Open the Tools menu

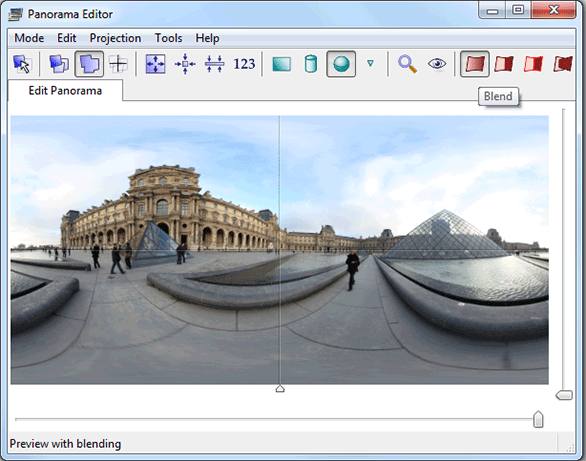169,38
